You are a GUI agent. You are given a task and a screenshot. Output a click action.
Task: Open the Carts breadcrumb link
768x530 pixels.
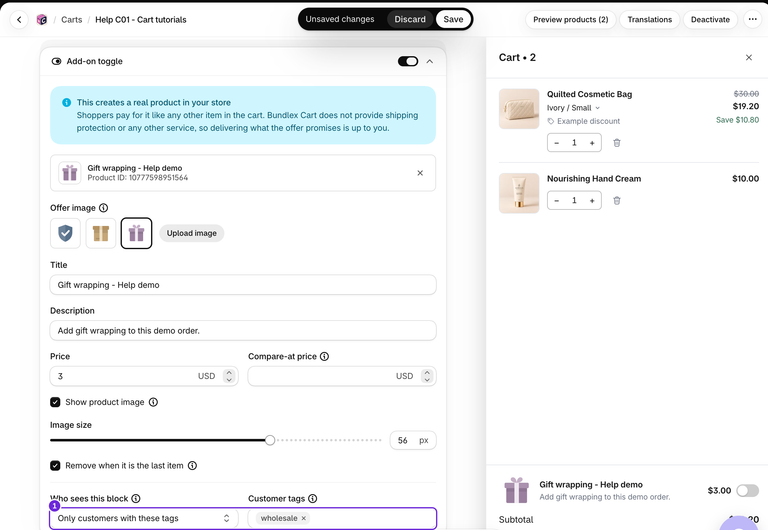[72, 20]
